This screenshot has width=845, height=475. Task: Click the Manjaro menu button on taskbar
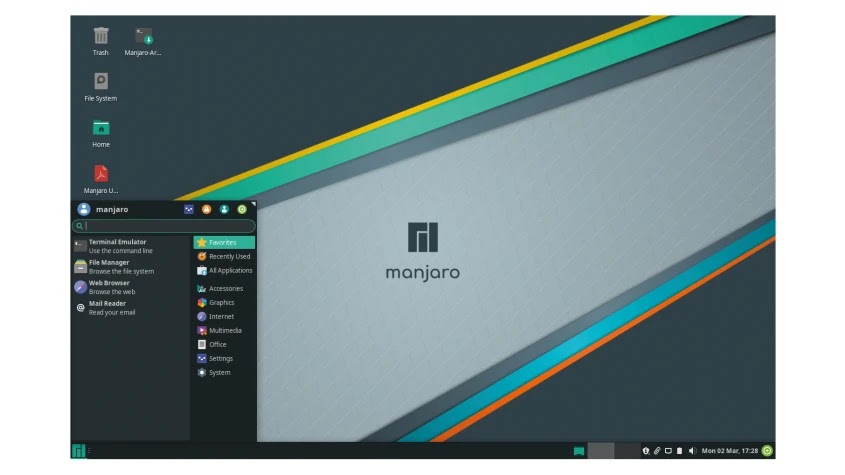tap(79, 451)
